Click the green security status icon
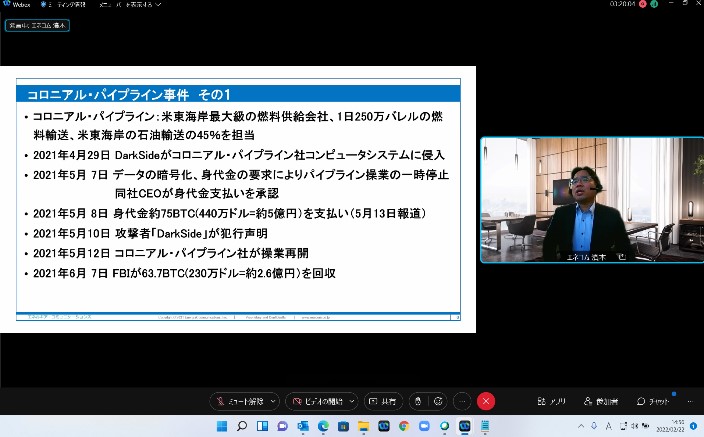Image resolution: width=704 pixels, height=437 pixels. tap(654, 4)
